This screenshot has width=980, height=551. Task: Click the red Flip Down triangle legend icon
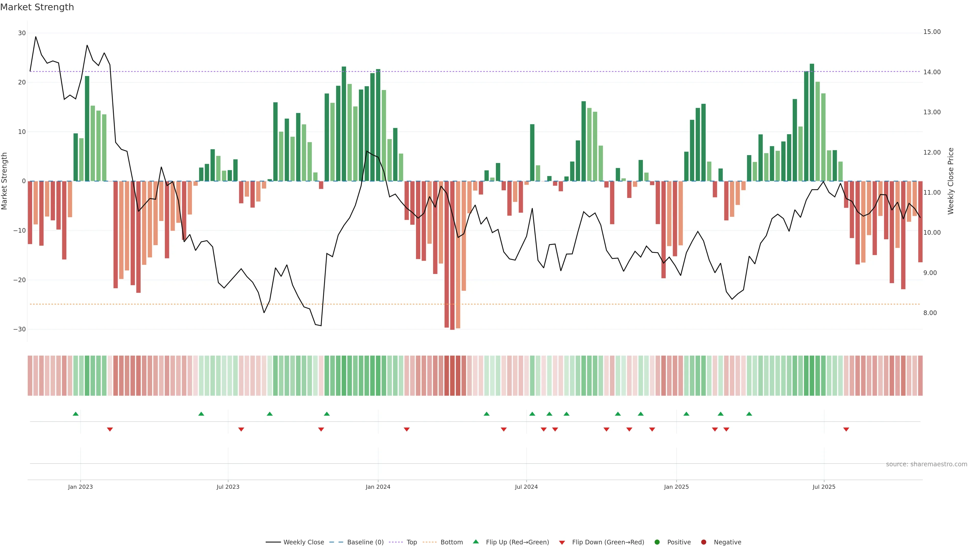[x=562, y=542]
